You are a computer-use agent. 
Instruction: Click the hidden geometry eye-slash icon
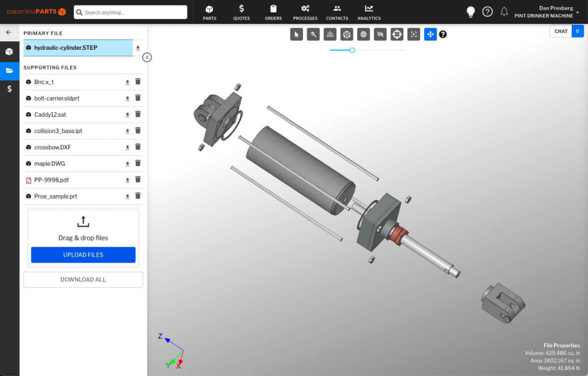coord(380,34)
